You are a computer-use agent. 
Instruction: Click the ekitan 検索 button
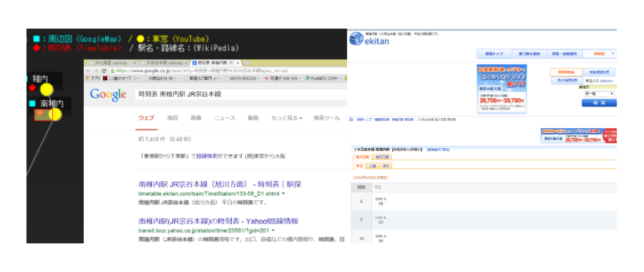coord(599,103)
